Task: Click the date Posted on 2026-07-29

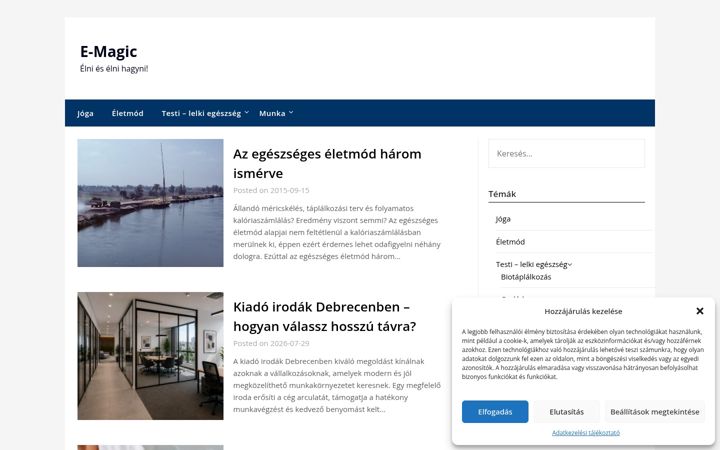Action: (x=271, y=343)
